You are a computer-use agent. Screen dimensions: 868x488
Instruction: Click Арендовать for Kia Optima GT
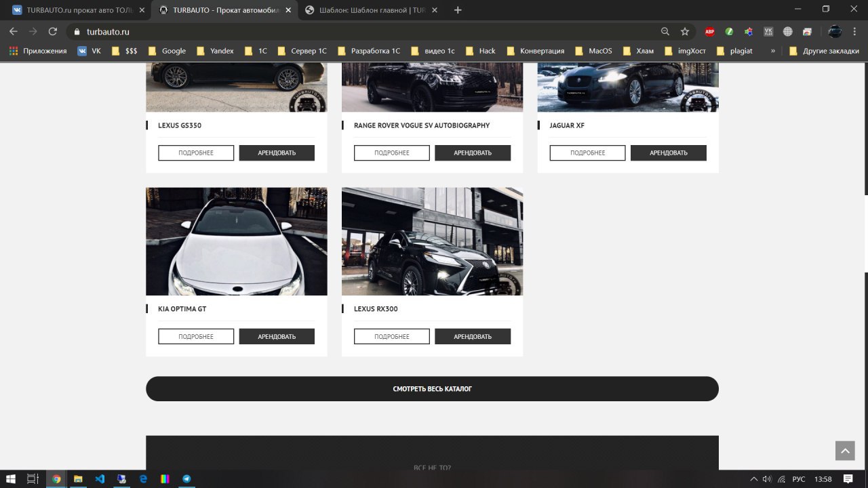[277, 336]
